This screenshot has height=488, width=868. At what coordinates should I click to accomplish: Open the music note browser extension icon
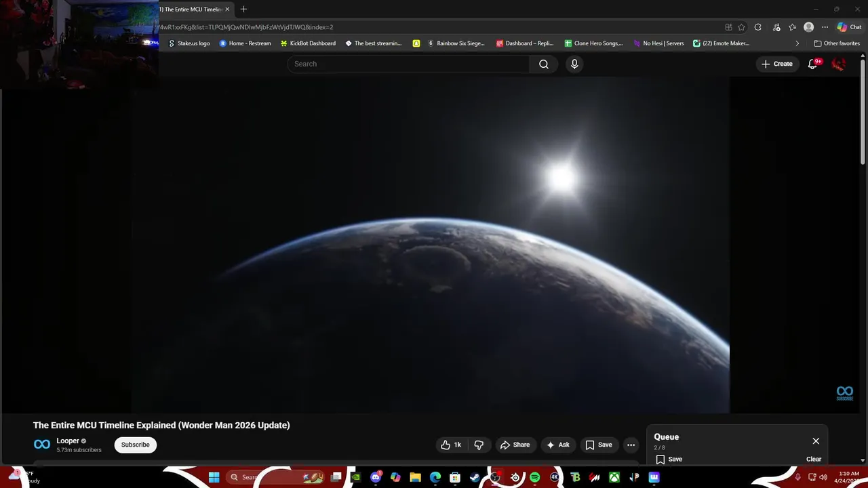[x=775, y=27]
